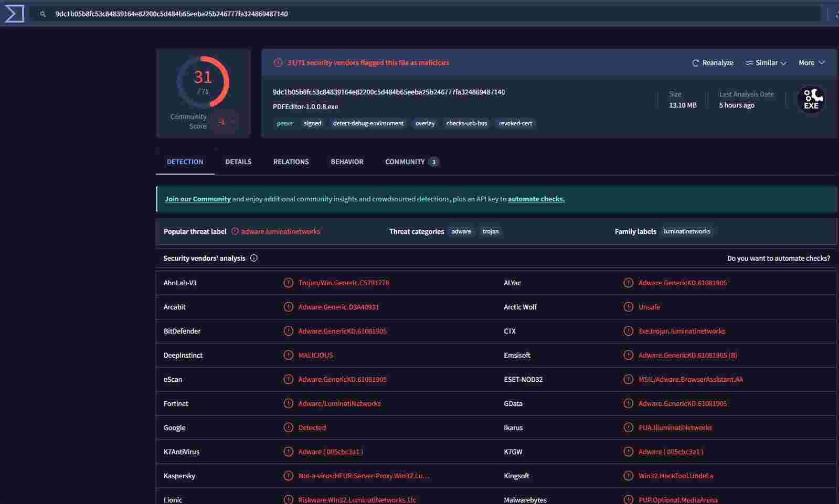Open the Behavior tab
Image resolution: width=839 pixels, height=504 pixels.
pyautogui.click(x=347, y=162)
